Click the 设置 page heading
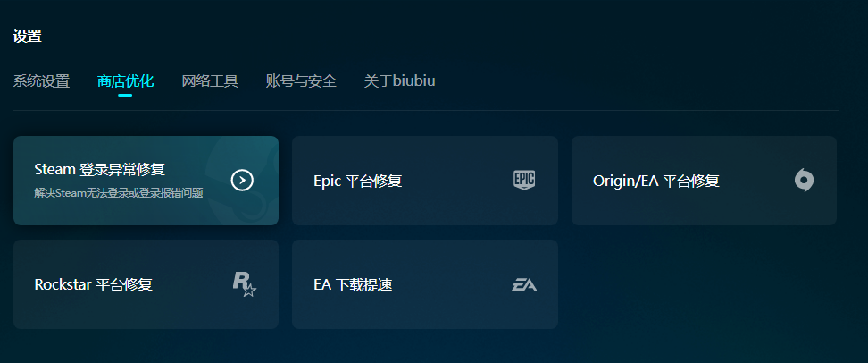This screenshot has height=363, width=868. pos(27,37)
